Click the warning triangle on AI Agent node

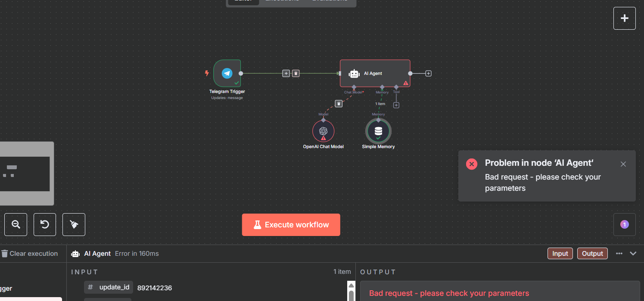(405, 83)
